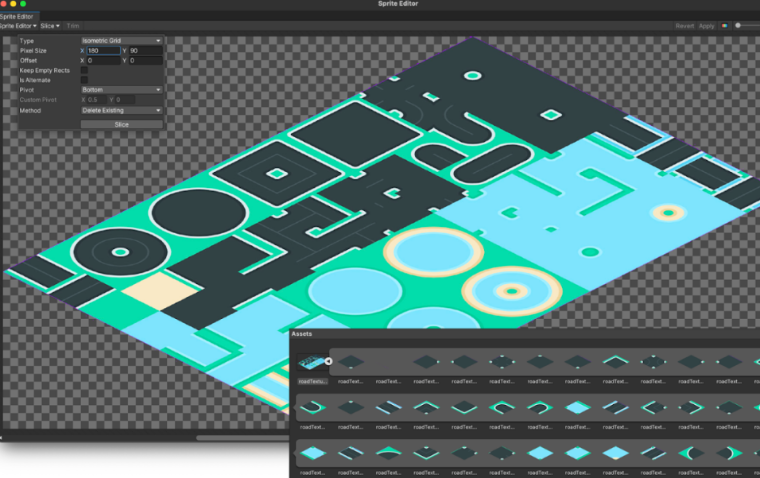Open the Pivot dropdown set to Bottom
The image size is (760, 478).
(x=121, y=90)
